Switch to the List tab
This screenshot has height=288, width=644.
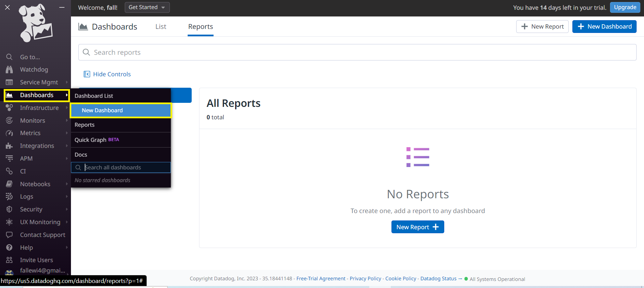coord(161,27)
